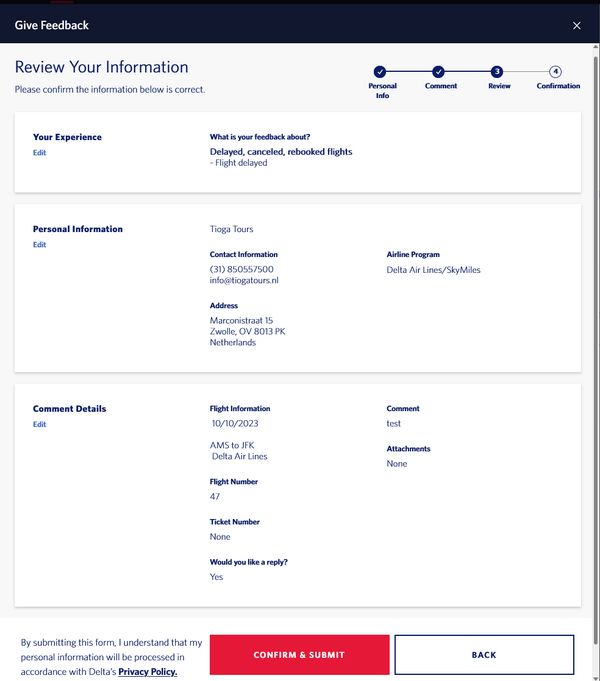Viewport: 600px width, 681px height.
Task: Click the Marconistraat 15 address line
Action: (241, 320)
